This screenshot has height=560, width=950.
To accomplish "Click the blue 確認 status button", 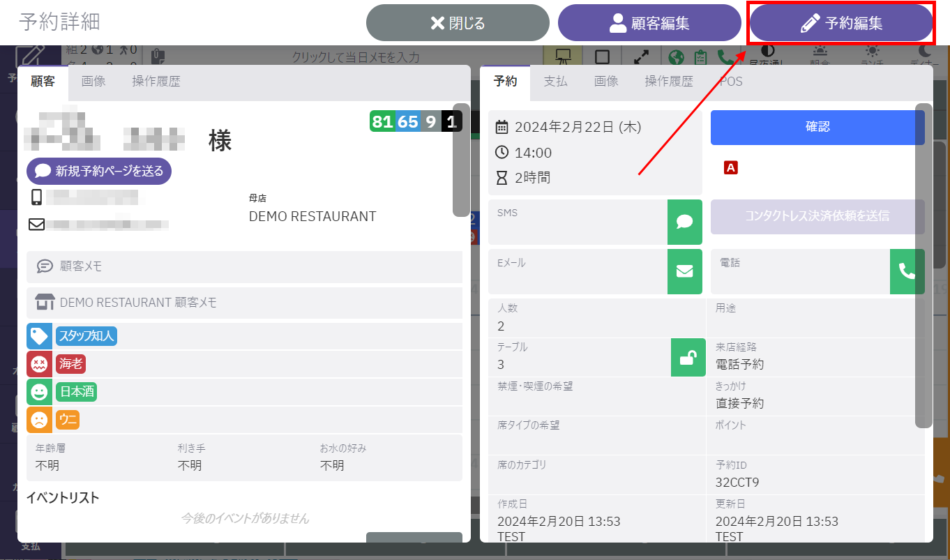I will 817,128.
